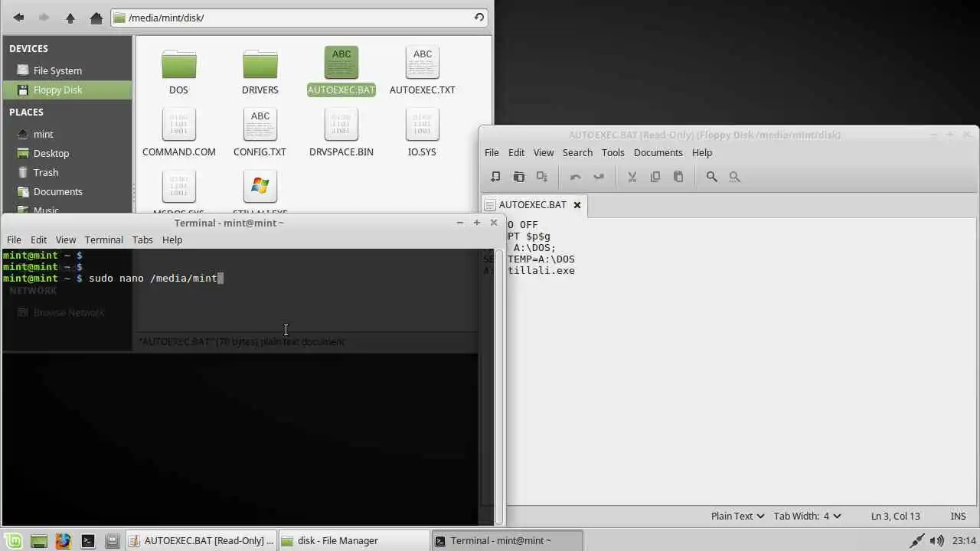Open home folder in File Manager toolbar
Viewport: 980px width, 551px height.
tap(96, 18)
